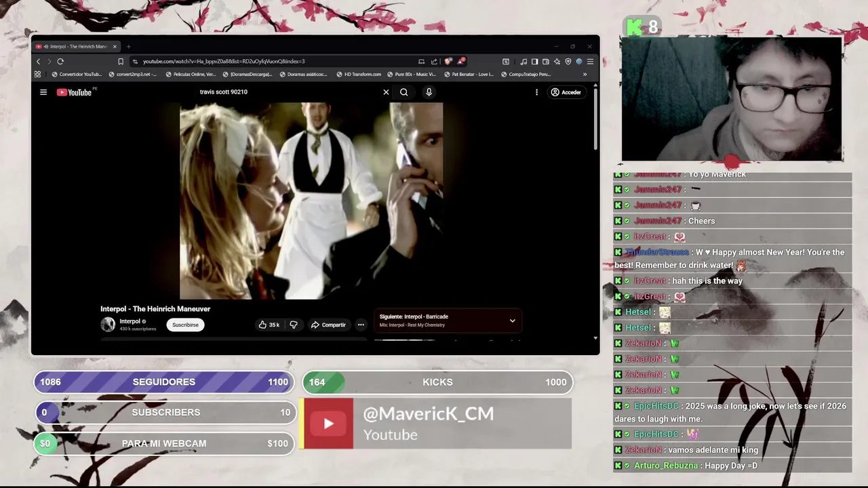Screen dimensions: 868x488
Task: Click the Arturo_Rebuzna Happy Day chat message
Action: click(732, 466)
